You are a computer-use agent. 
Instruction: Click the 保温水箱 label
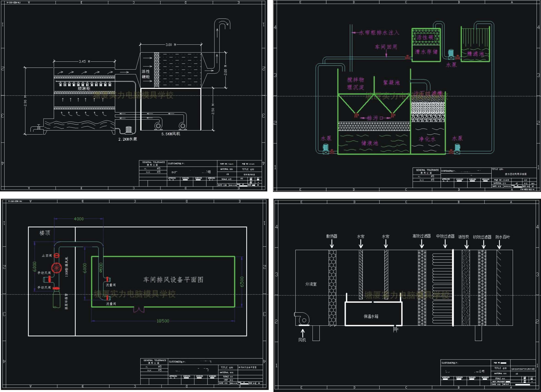(x=371, y=316)
